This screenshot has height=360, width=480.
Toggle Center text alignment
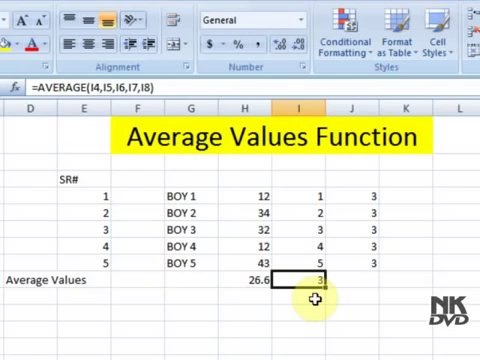coord(89,44)
